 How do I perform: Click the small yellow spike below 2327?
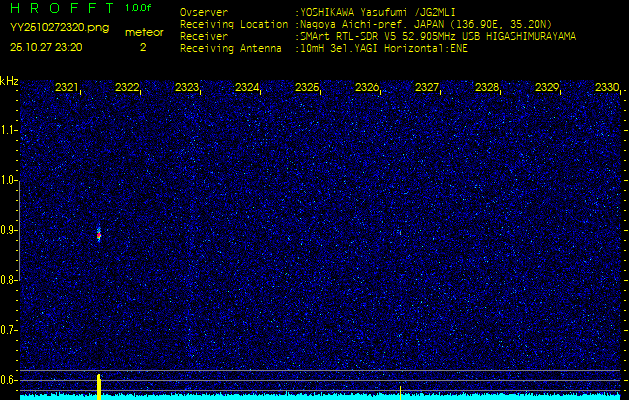point(400,391)
